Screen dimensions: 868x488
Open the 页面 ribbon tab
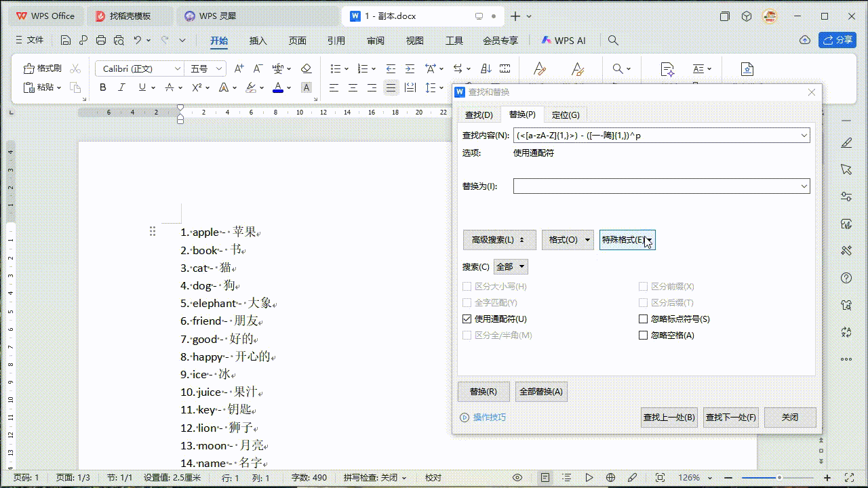pos(298,41)
